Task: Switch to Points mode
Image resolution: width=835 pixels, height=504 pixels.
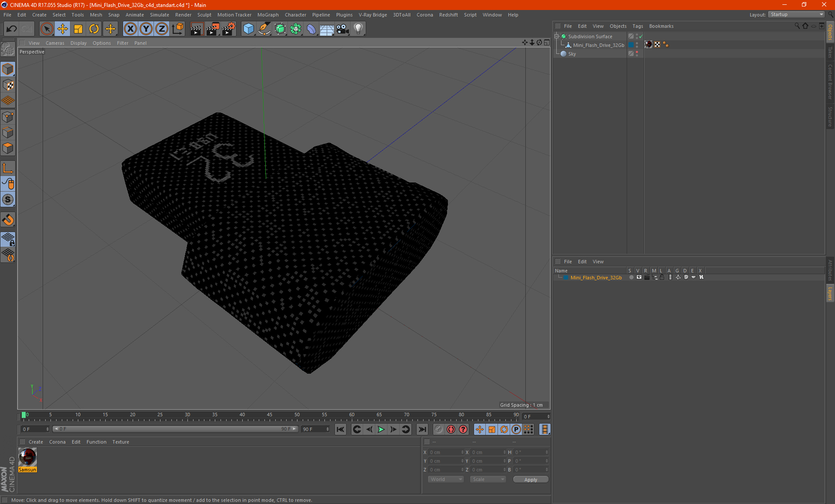Action: (x=8, y=117)
